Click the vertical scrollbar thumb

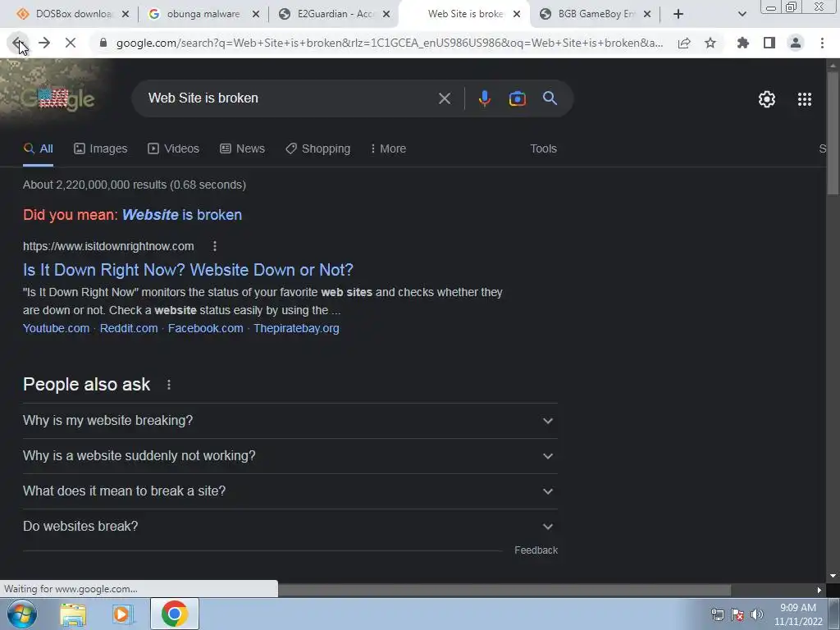click(x=833, y=132)
